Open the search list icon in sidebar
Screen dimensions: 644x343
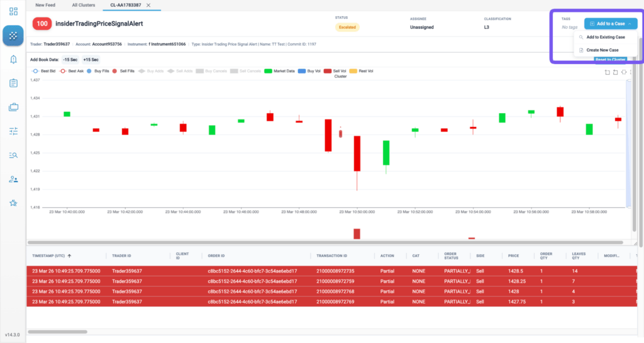pyautogui.click(x=13, y=155)
